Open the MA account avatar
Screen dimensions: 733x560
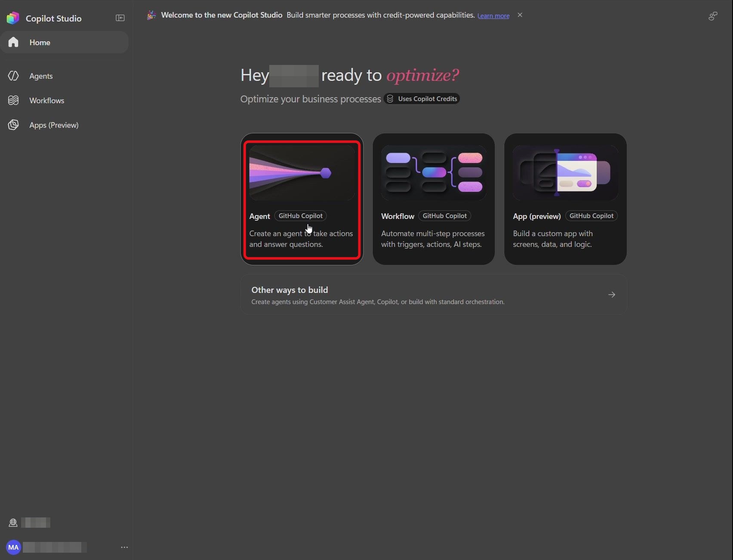13,548
